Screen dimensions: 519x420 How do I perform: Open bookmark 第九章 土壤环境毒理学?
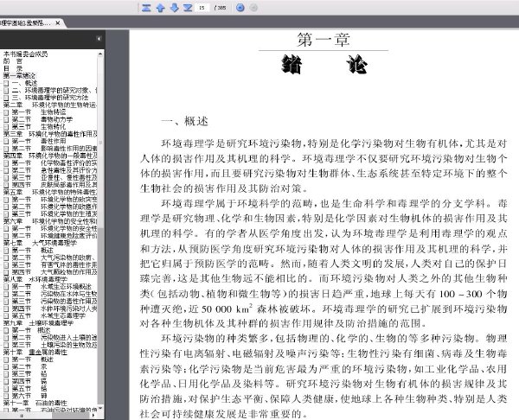coord(38,323)
